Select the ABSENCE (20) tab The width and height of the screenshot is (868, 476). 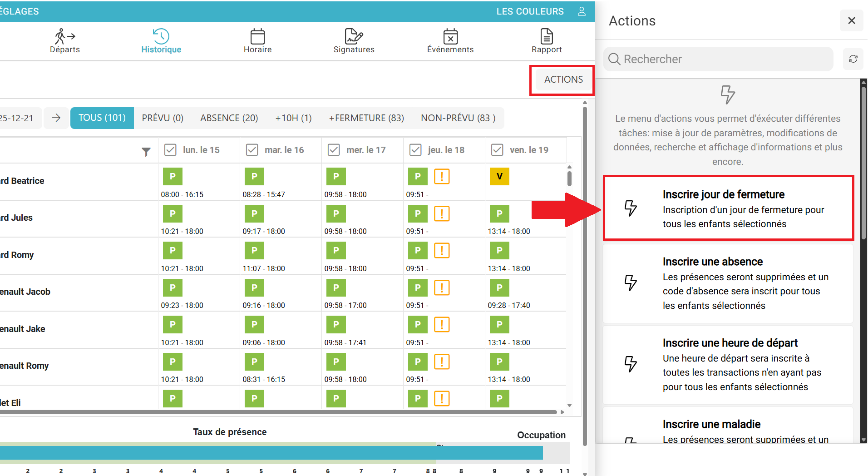click(x=229, y=118)
